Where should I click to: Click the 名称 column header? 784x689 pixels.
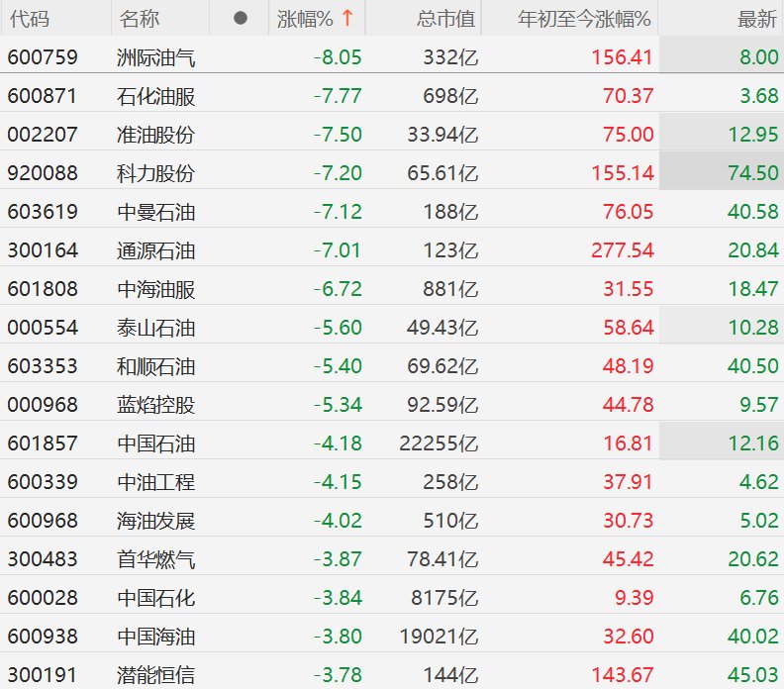tap(139, 19)
